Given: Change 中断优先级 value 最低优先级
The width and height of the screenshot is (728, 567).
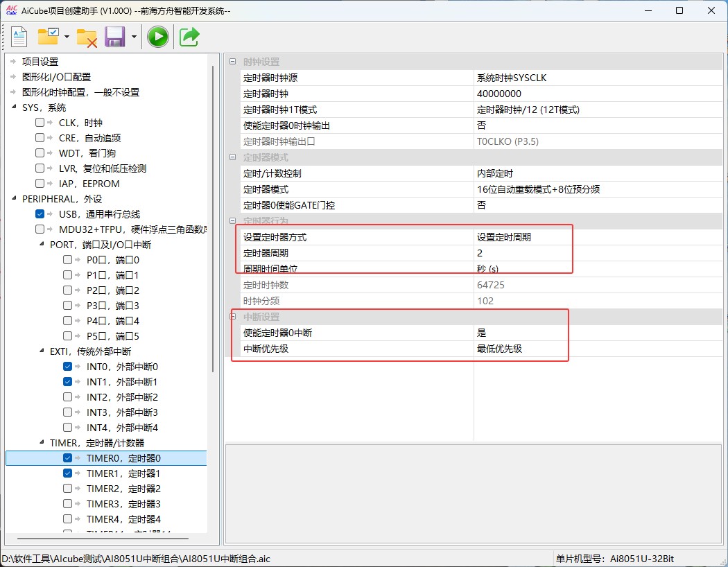Looking at the screenshot, I should point(598,349).
